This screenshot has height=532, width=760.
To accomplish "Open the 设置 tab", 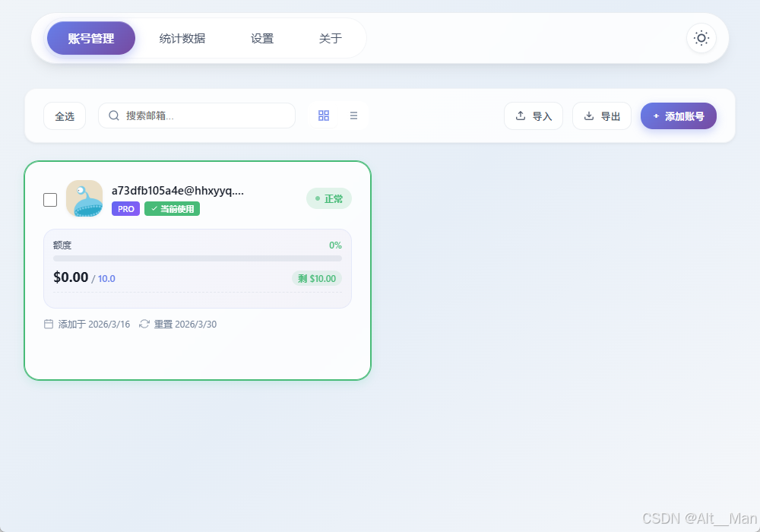I will point(261,37).
